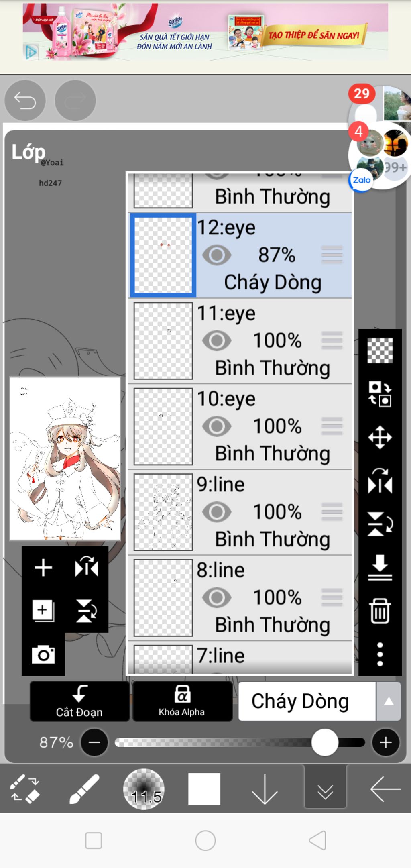The image size is (411, 868).
Task: Tap the Khóa Alpha lock button
Action: pyautogui.click(x=182, y=701)
